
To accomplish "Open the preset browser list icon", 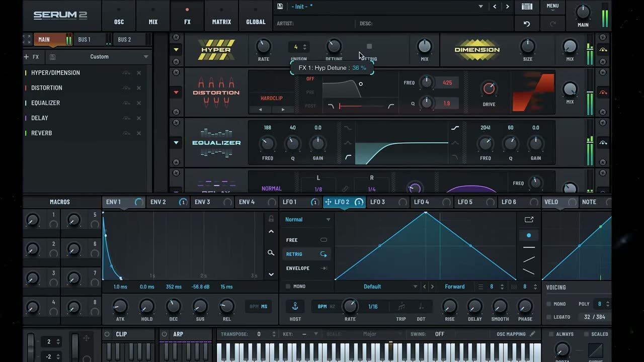I will (527, 7).
